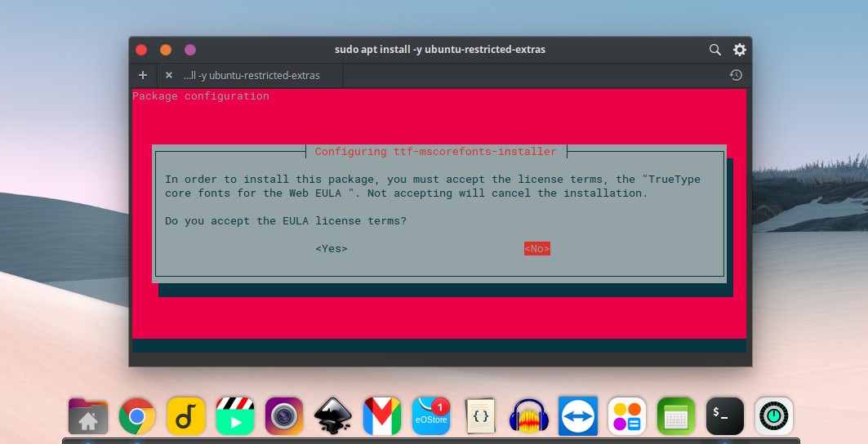Click "Configuring ttf-mscorefonts-installer" dialog title
This screenshot has height=444, width=868.
tap(436, 152)
